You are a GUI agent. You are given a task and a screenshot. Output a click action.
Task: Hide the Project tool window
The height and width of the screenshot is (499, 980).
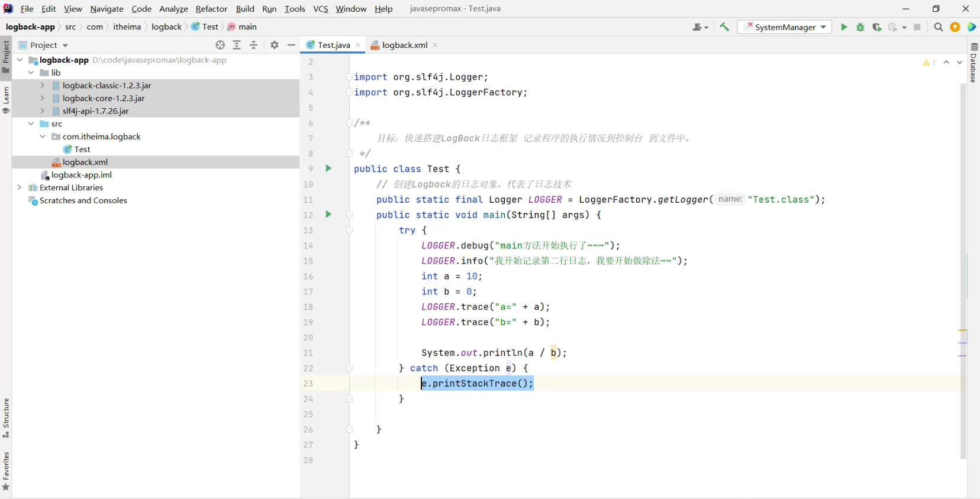click(x=291, y=45)
